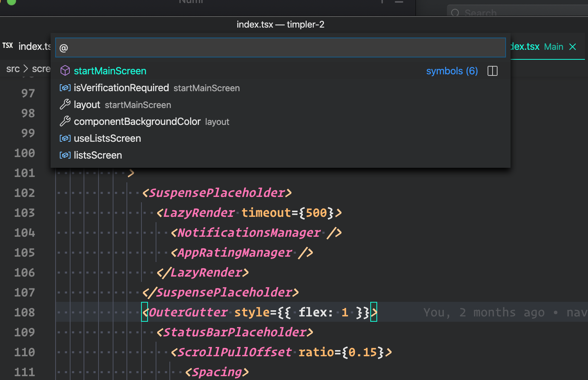
Task: Click the StatusBarPlaceholder tag
Action: [x=235, y=332]
